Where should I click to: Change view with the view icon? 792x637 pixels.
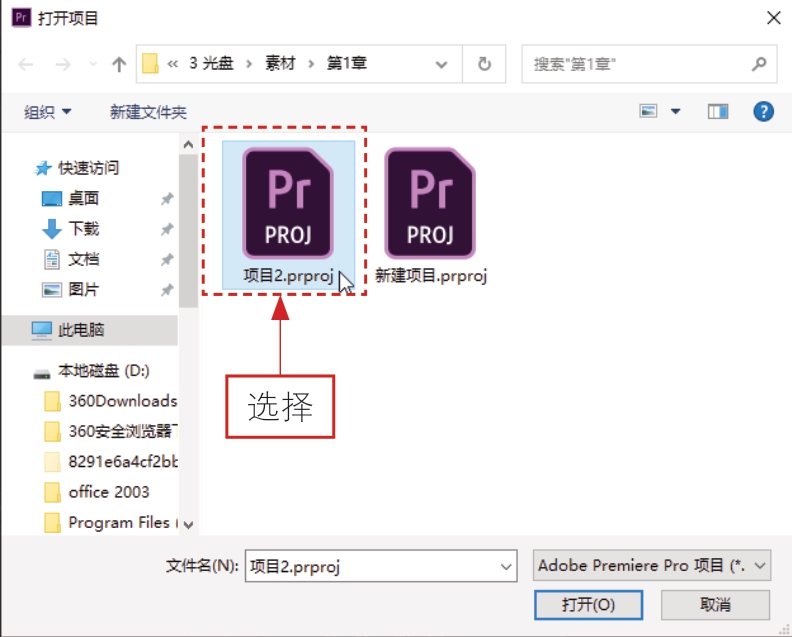coord(648,111)
